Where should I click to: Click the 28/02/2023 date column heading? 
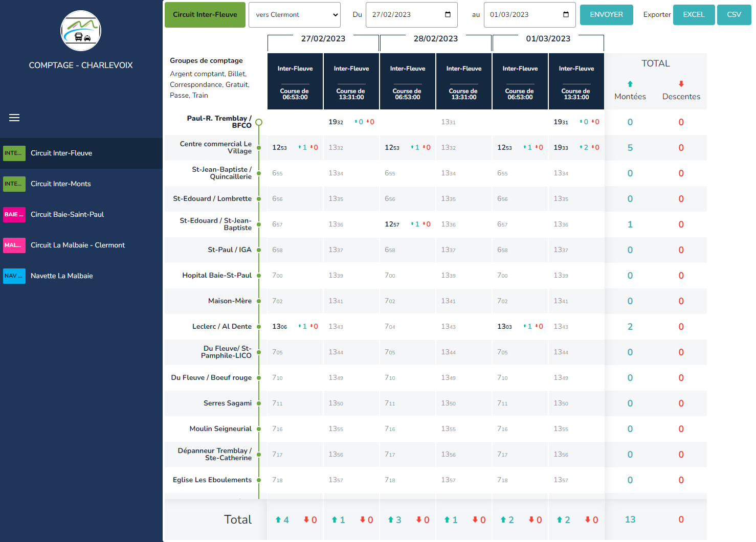point(436,39)
